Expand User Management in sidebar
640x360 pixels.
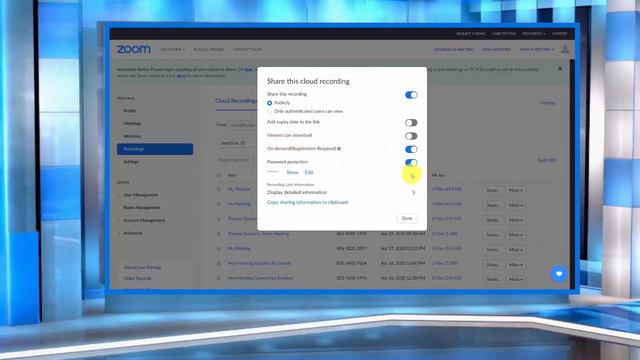[140, 195]
